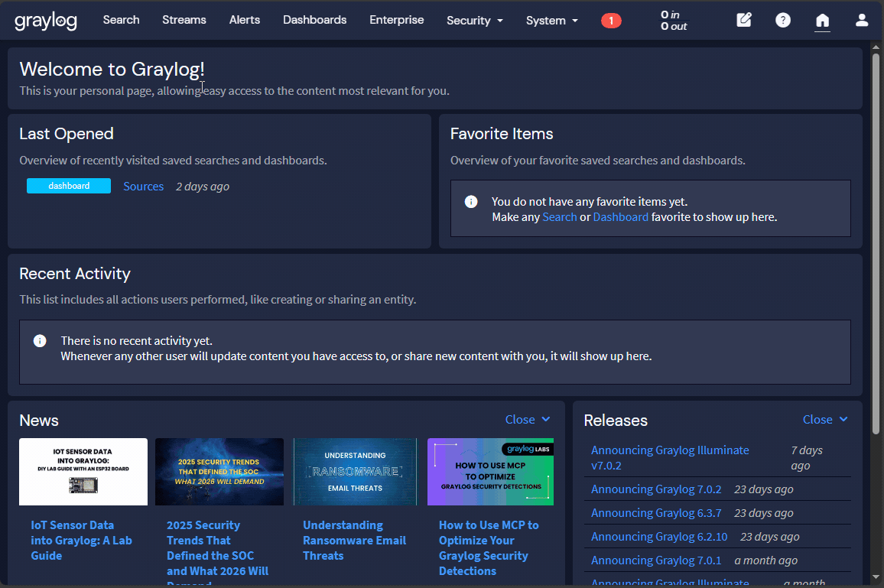Navigate to the Alerts page
Screen dimensions: 884x588
tap(245, 20)
